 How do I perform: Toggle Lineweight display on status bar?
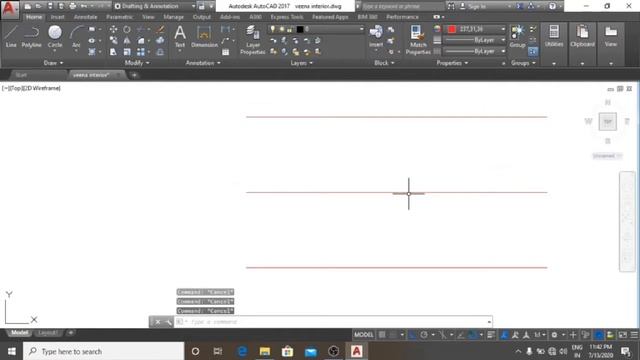491,335
